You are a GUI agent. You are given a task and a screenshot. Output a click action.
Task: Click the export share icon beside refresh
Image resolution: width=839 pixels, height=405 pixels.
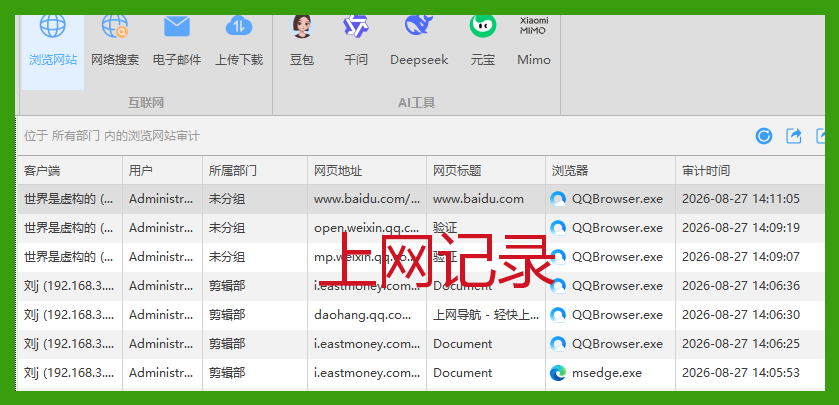[794, 136]
